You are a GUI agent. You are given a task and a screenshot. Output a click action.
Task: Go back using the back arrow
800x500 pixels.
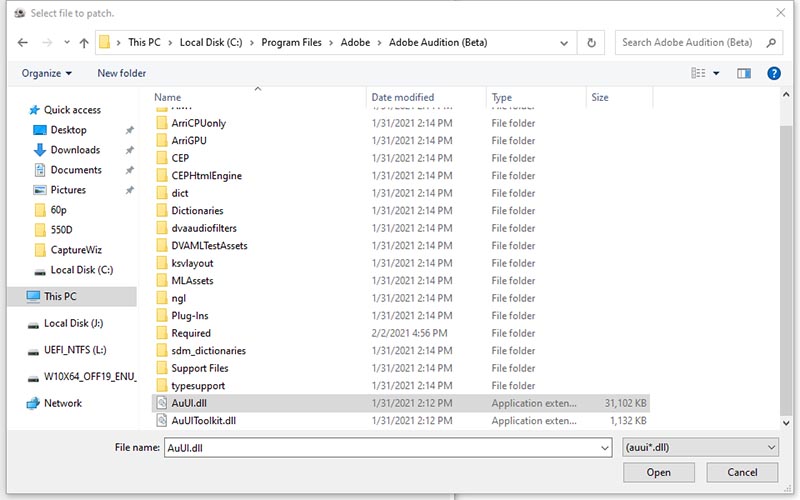tap(22, 43)
